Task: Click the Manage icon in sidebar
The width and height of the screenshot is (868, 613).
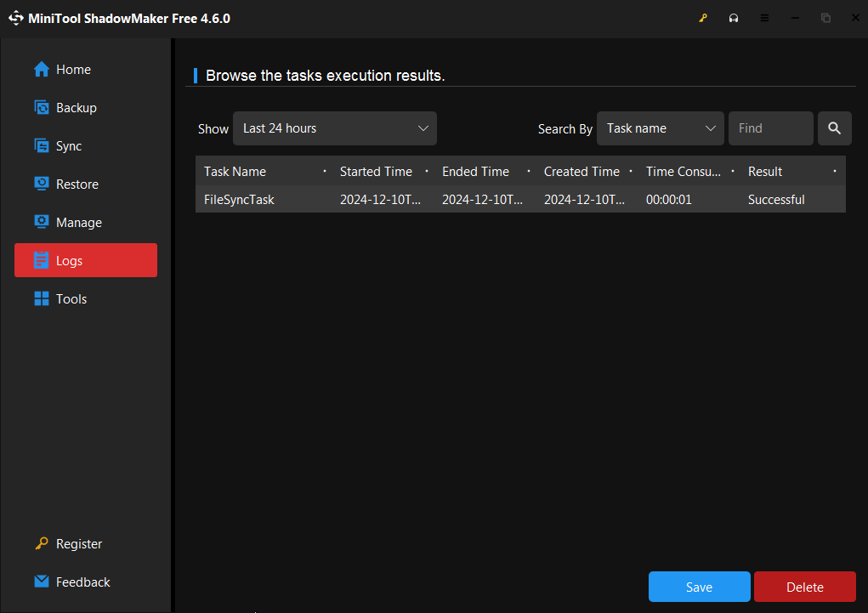Action: (42, 222)
